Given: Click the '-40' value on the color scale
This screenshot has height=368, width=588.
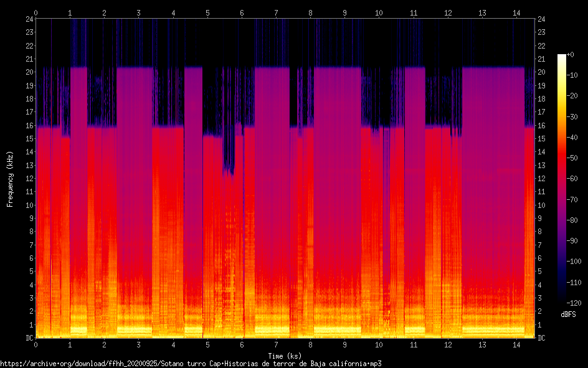Looking at the screenshot, I should 572,138.
